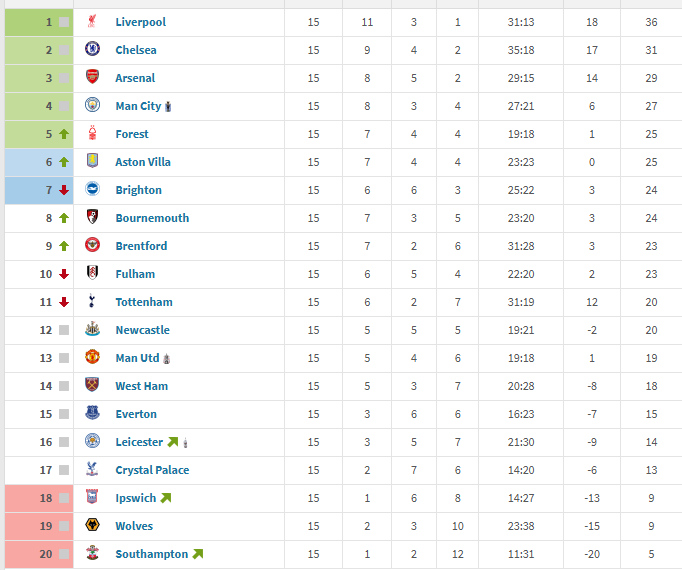Image resolution: width=682 pixels, height=570 pixels.
Task: Click the Everton club crest
Action: click(92, 413)
